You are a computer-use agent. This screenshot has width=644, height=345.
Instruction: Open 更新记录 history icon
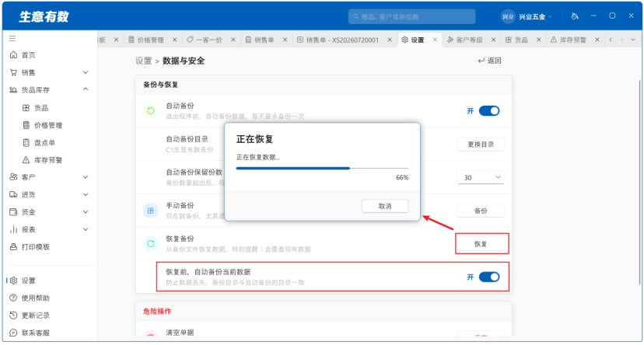13,315
